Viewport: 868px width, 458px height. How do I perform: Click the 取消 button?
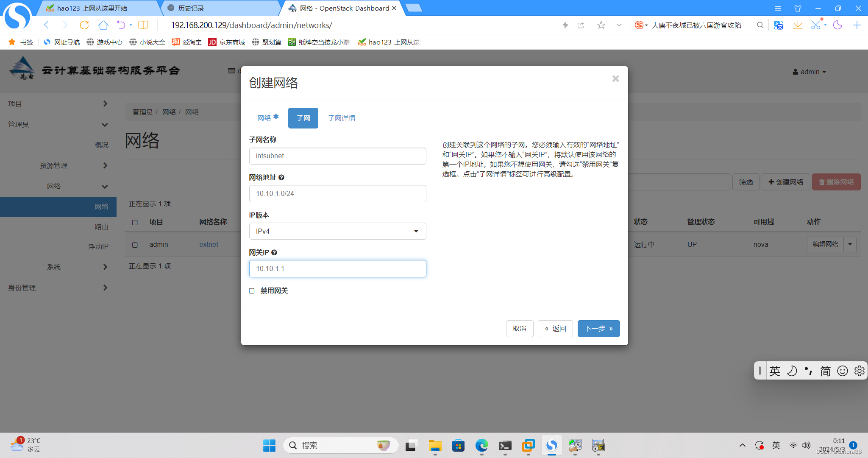coord(520,329)
